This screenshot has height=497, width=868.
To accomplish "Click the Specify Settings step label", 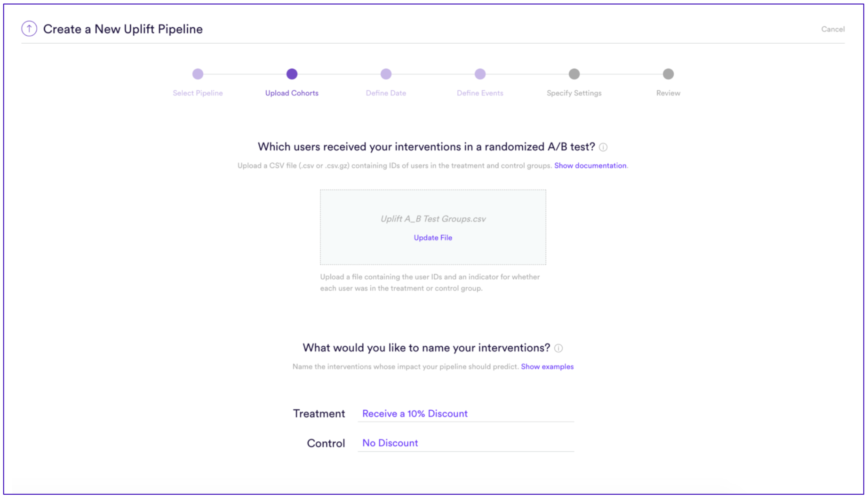I will point(574,93).
